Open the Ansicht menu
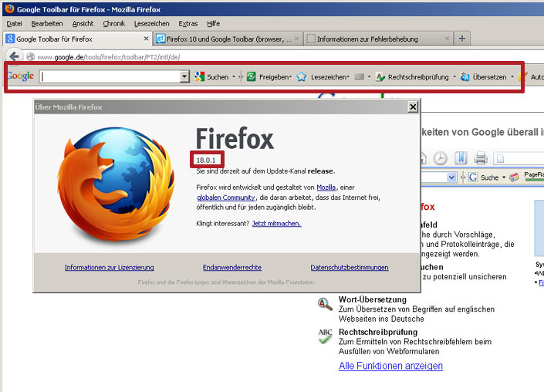544x392 pixels. click(x=83, y=24)
